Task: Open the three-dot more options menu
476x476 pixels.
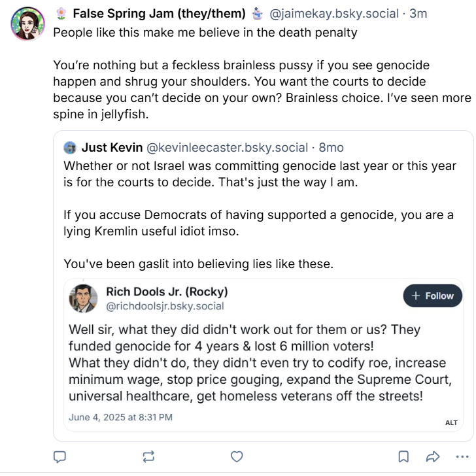Action: coord(462,456)
